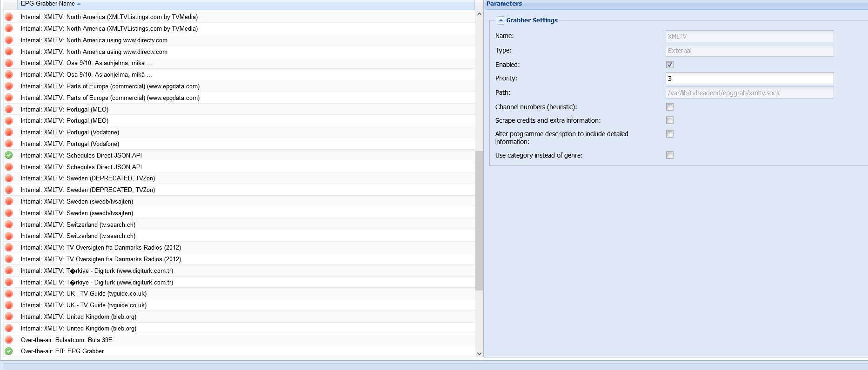Click the Parameters panel title
Image resolution: width=868 pixels, height=370 pixels.
504,4
